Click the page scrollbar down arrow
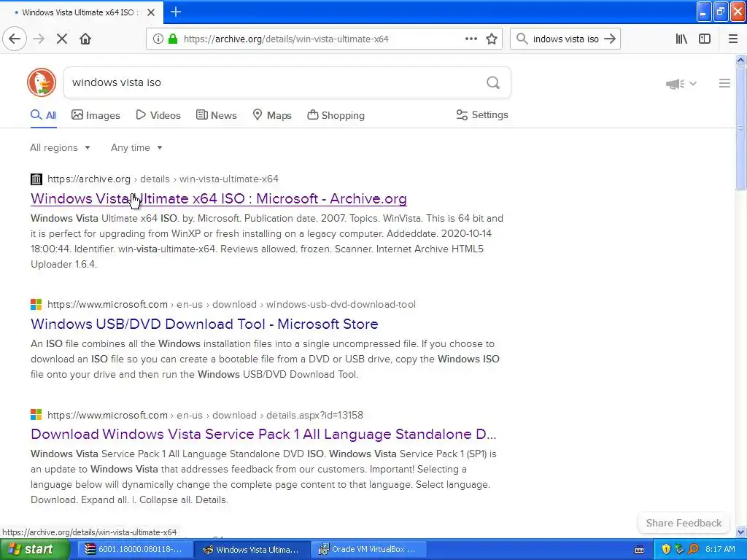 coord(740,532)
